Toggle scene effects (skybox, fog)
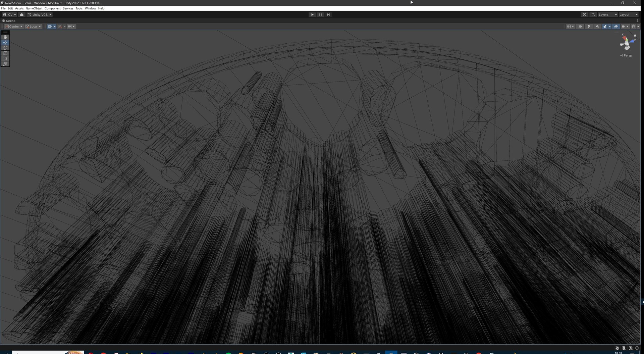The width and height of the screenshot is (644, 354). coord(605,27)
